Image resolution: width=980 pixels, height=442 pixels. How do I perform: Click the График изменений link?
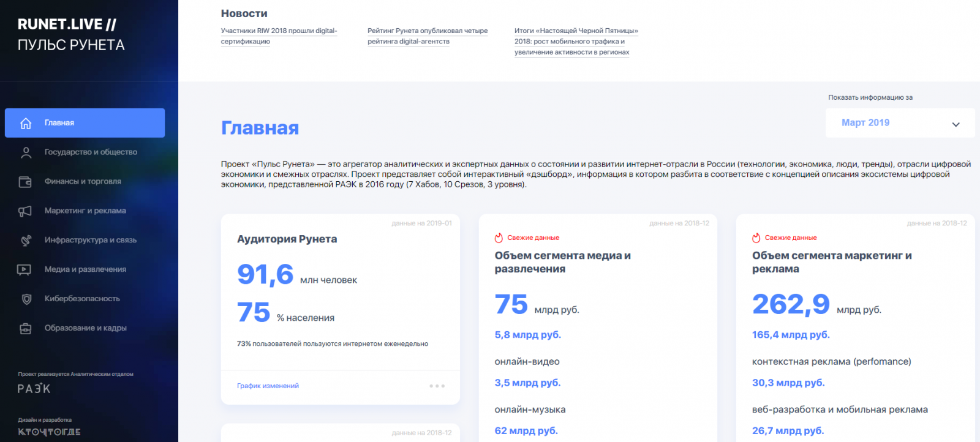tap(268, 386)
